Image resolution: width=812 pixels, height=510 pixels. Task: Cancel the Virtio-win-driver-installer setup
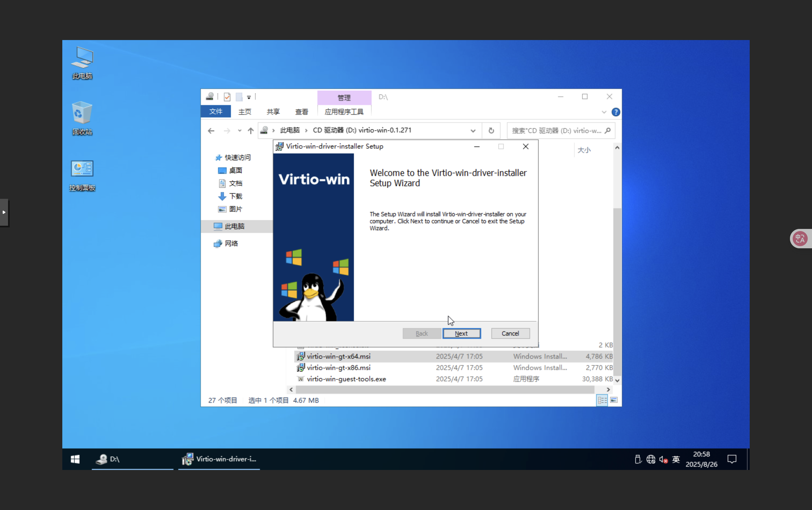coord(510,333)
